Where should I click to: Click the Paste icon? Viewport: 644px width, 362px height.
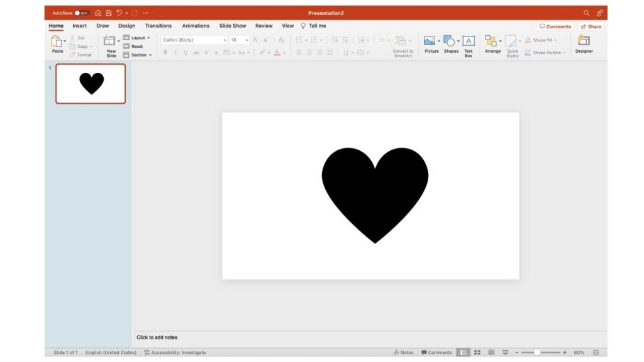pos(56,41)
